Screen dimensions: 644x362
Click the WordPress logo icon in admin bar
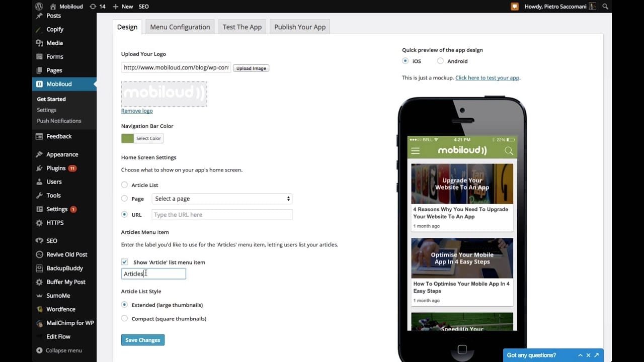tap(39, 7)
